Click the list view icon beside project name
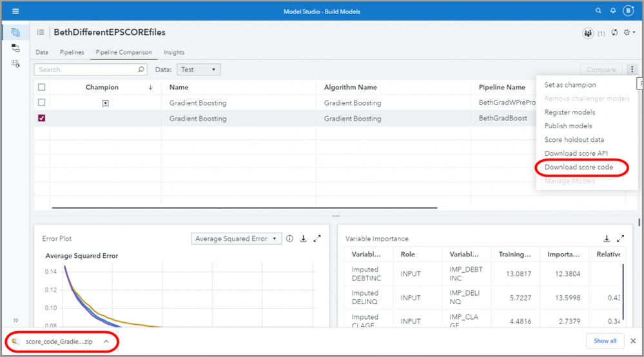 (40, 32)
